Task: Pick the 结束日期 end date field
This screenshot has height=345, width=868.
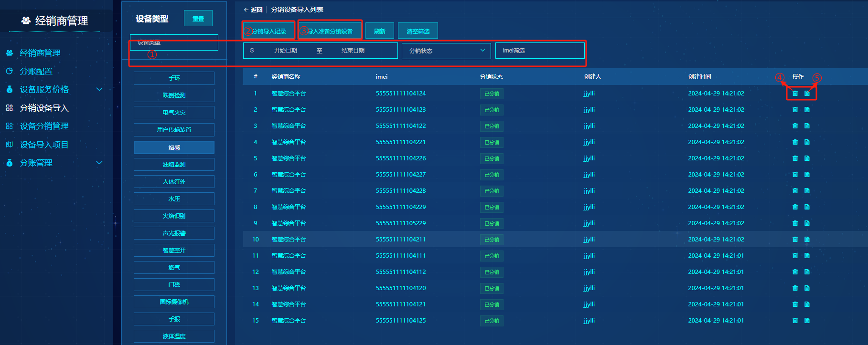Action: [353, 51]
